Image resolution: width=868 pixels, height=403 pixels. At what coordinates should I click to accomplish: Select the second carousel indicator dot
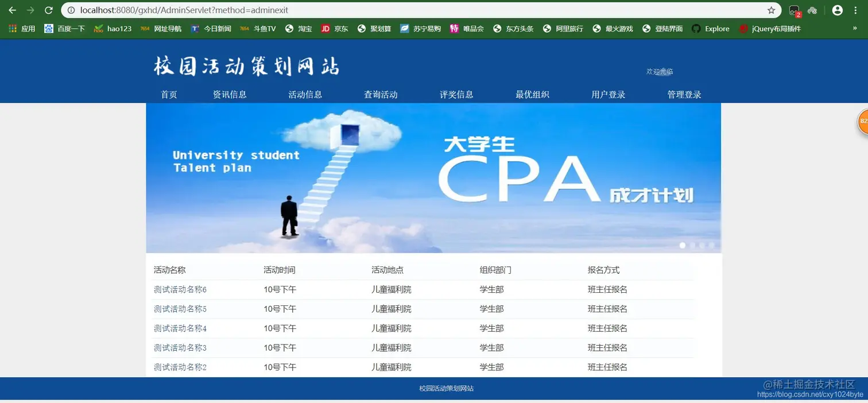click(x=692, y=245)
